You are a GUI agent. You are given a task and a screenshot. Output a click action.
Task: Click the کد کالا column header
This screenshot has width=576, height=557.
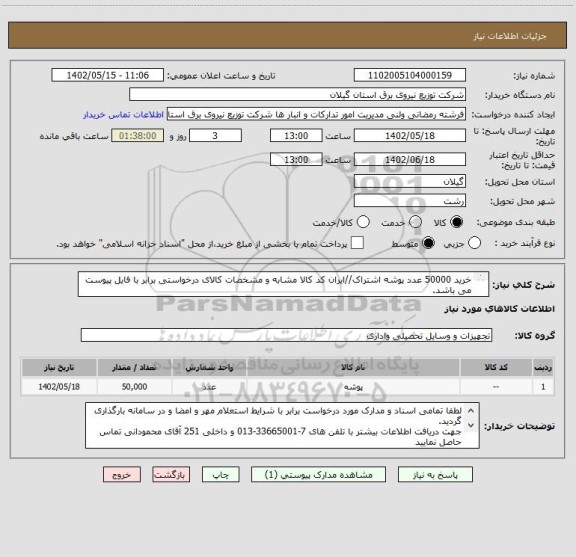click(x=496, y=367)
